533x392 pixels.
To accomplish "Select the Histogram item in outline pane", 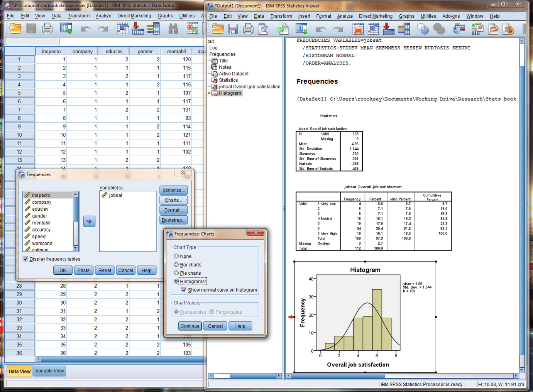I will coord(230,93).
